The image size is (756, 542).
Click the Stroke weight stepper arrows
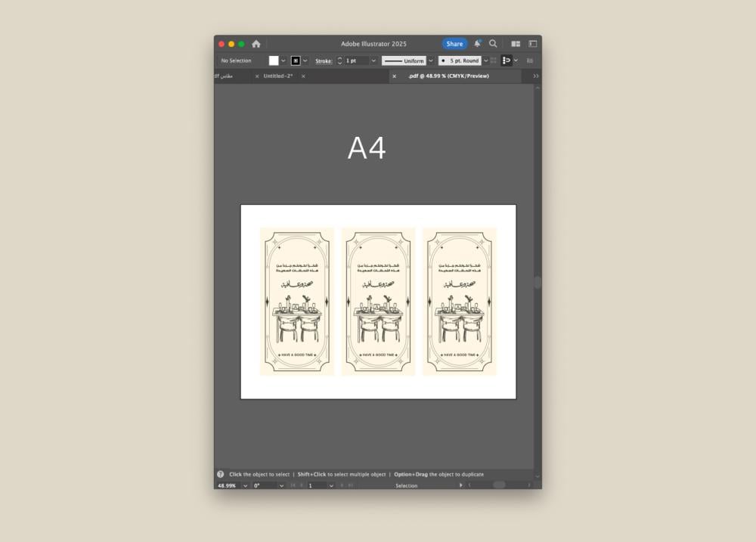click(339, 60)
